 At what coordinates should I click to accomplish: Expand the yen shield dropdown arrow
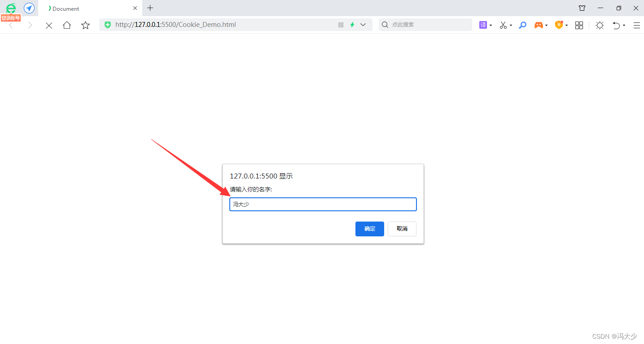[566, 26]
